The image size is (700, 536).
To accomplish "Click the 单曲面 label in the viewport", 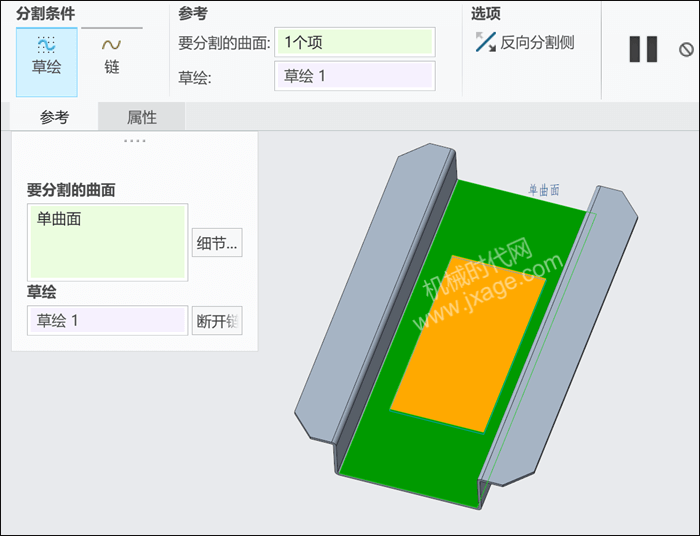I will point(544,190).
